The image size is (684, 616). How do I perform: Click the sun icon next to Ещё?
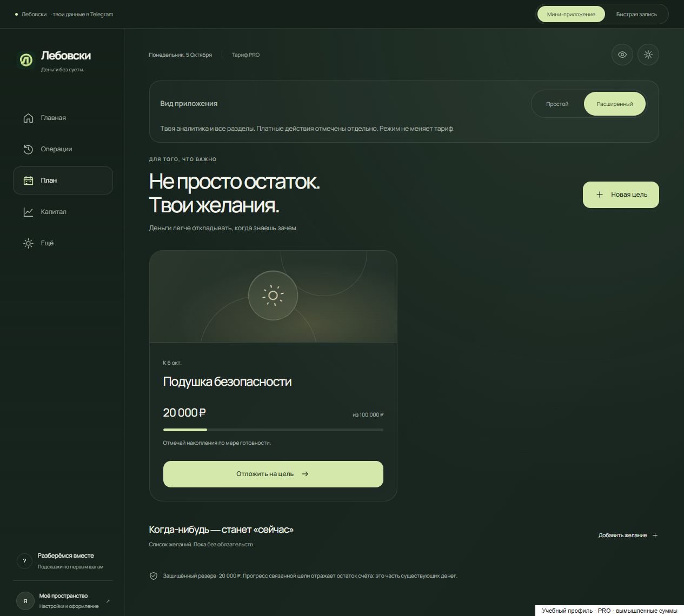pyautogui.click(x=28, y=243)
